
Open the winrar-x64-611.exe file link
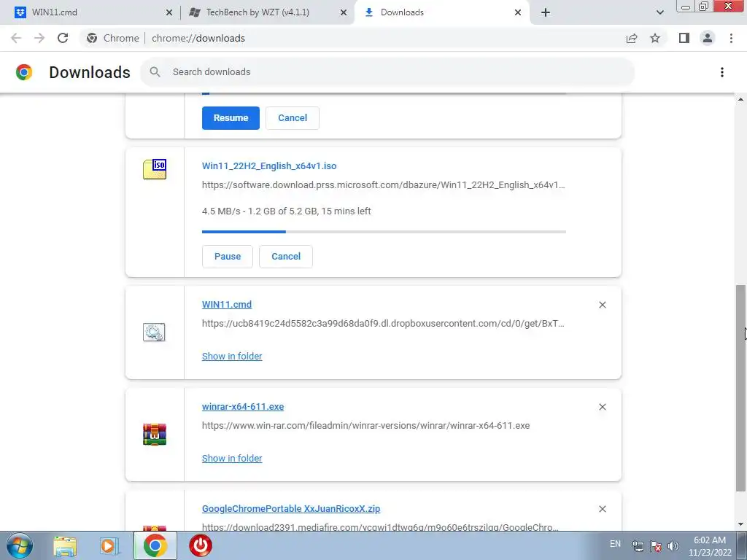243,407
